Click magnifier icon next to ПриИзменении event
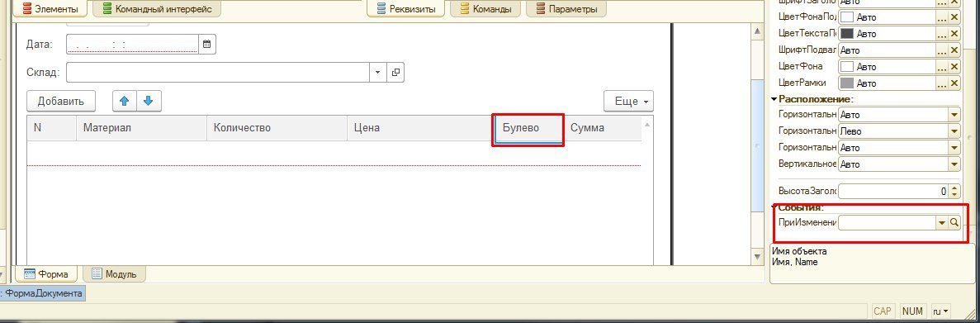The width and height of the screenshot is (980, 323). click(x=954, y=222)
